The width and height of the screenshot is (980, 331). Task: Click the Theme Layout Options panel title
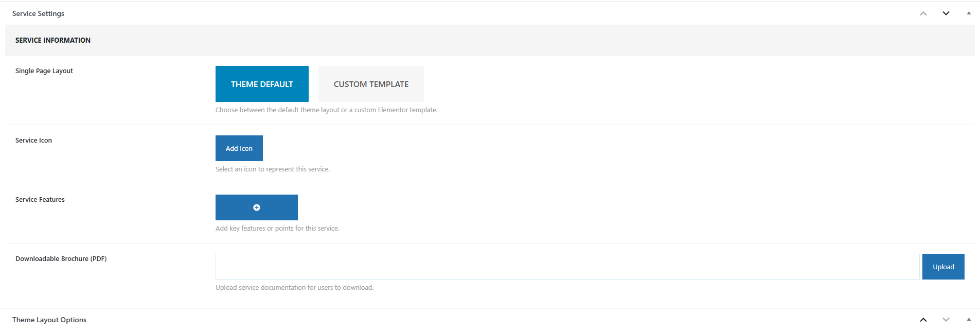tap(49, 320)
